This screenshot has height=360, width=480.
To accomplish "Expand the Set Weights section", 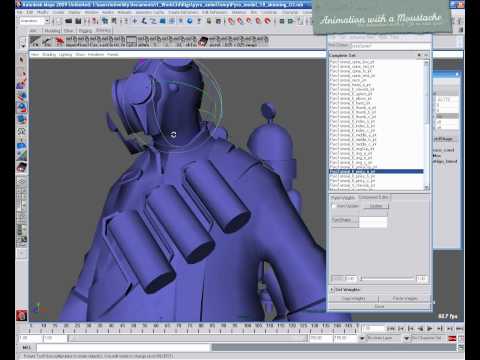I will click(x=332, y=289).
